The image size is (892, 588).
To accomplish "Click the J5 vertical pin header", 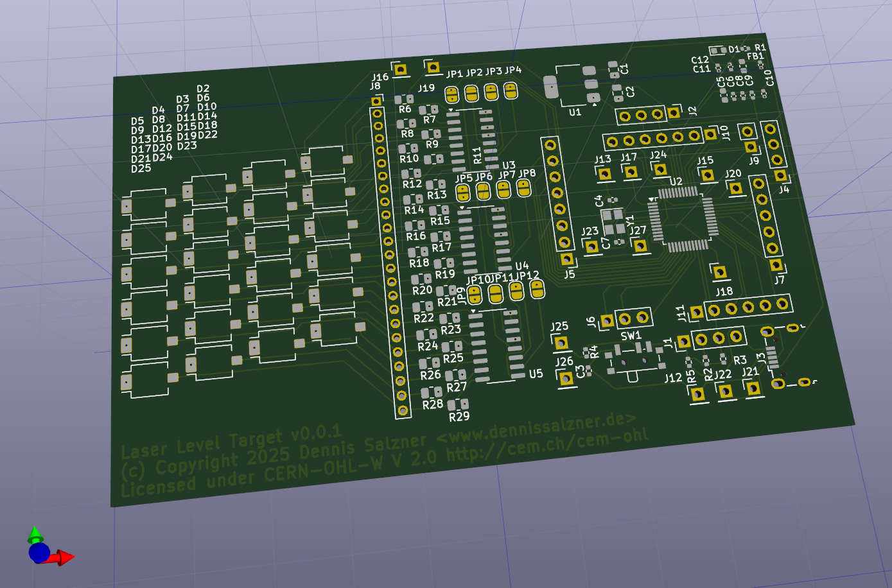I will pos(558,202).
